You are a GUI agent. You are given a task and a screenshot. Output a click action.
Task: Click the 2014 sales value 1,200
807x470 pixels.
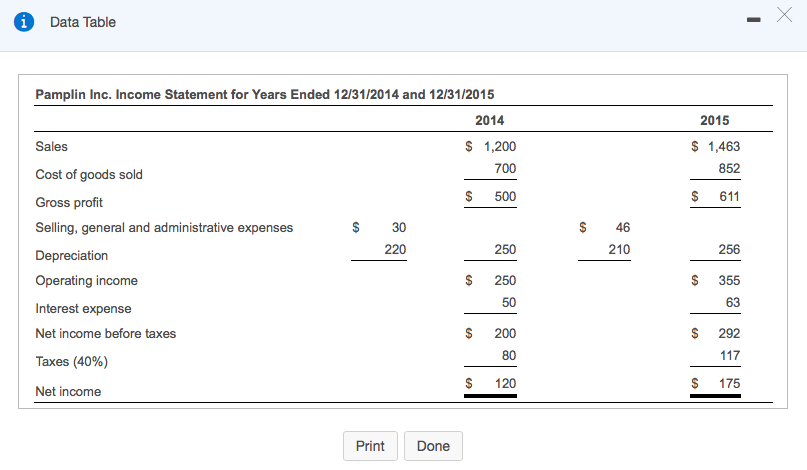(x=500, y=147)
